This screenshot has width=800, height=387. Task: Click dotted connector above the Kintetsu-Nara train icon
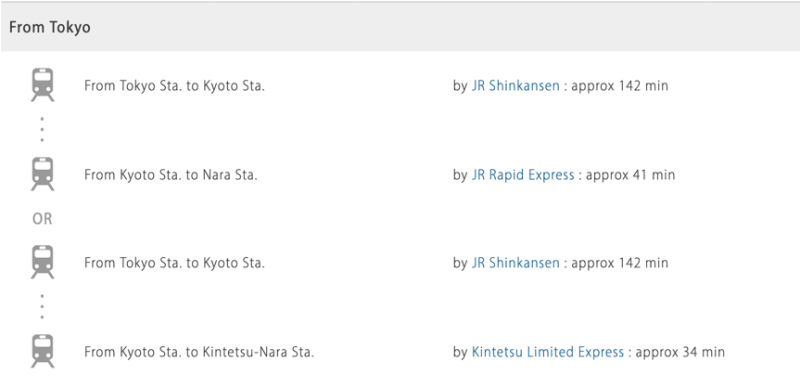(x=42, y=306)
